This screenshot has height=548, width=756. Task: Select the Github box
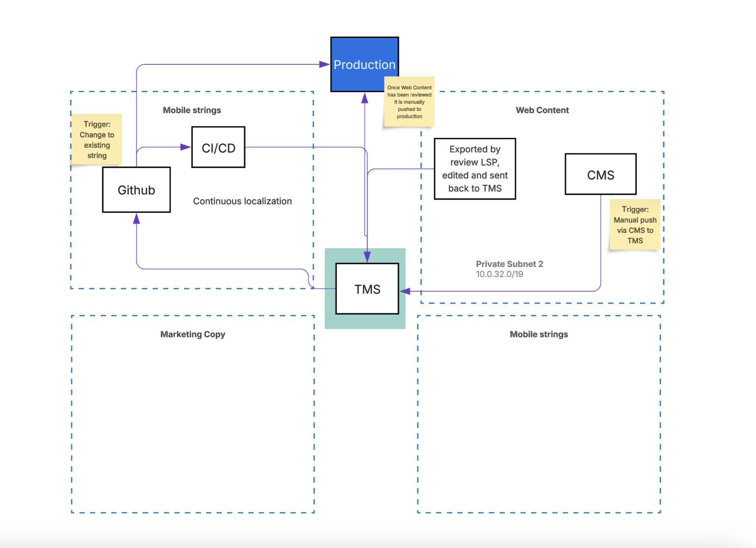[x=136, y=190]
